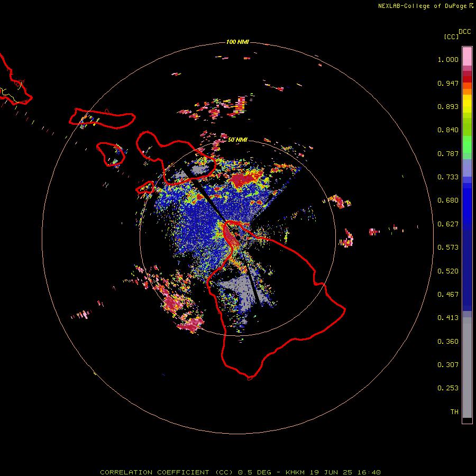Click the DCC label above color scale
The height and width of the screenshot is (476, 476).
[465, 32]
